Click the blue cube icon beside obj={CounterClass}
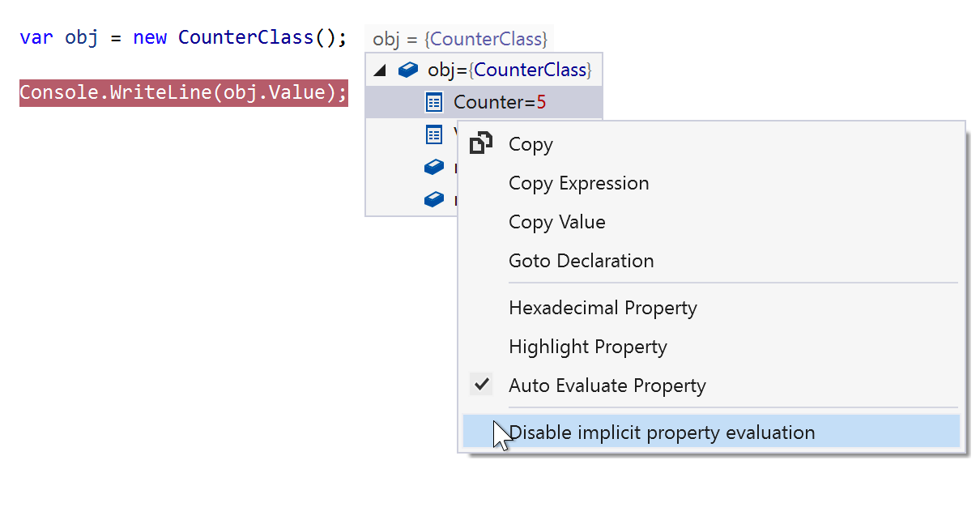Screen dimensions: 980x507 (x=408, y=70)
